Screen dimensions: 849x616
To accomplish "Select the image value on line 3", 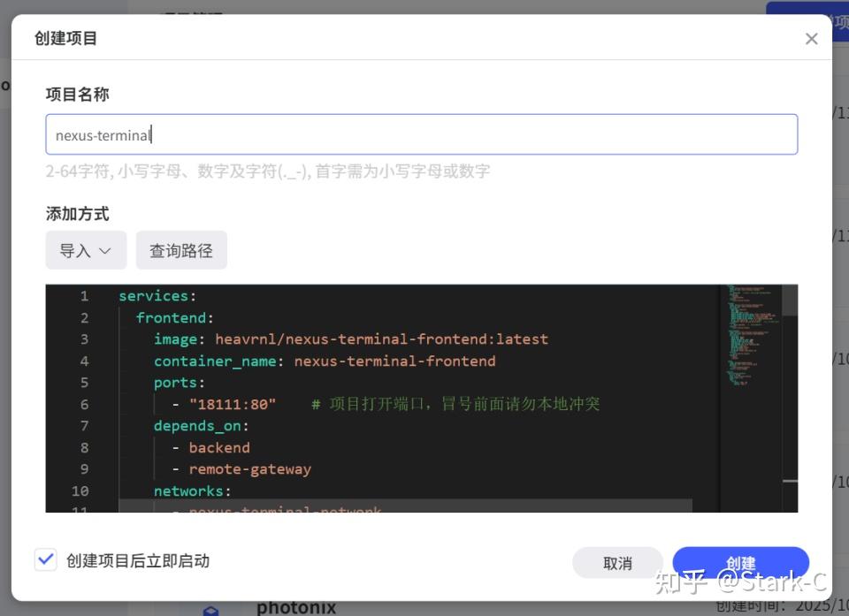I will [380, 338].
